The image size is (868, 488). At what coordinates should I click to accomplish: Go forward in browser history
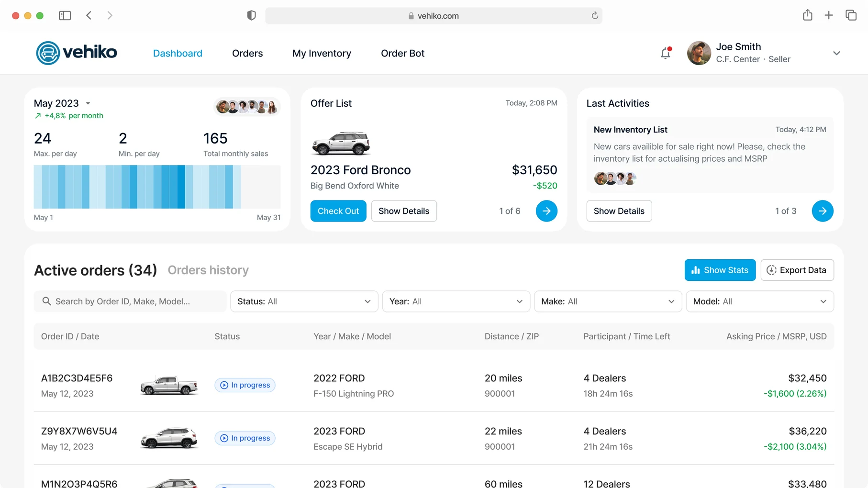110,16
